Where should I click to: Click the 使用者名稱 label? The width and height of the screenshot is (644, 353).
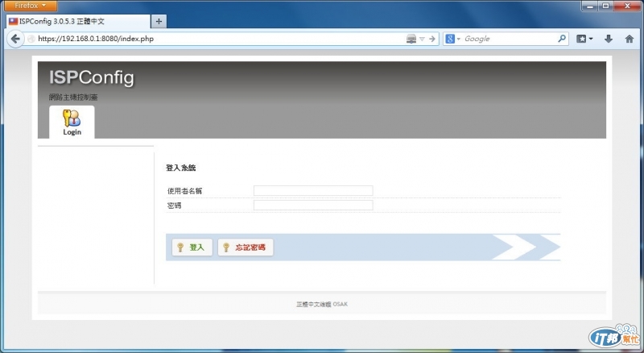point(184,191)
